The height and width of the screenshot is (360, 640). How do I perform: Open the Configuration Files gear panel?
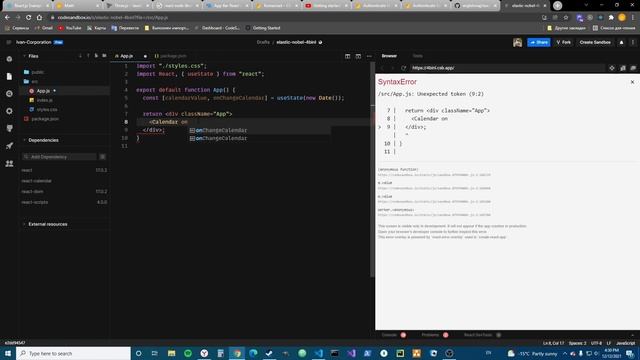click(9, 111)
